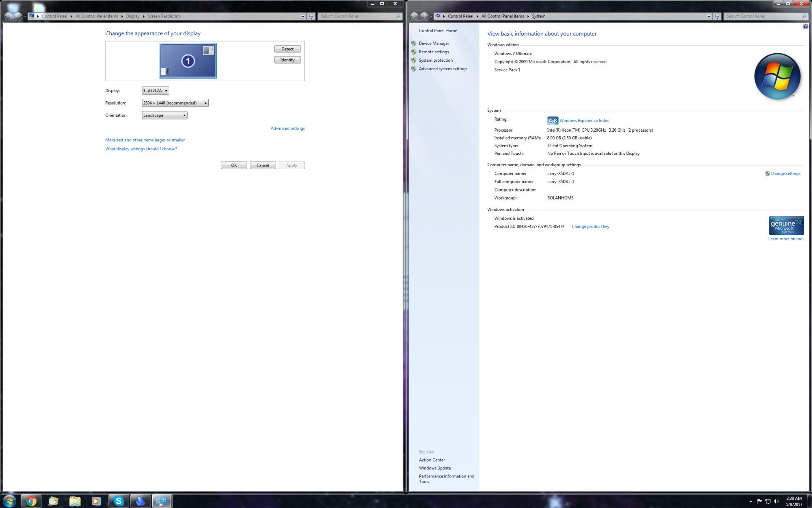Click the Start orb button
This screenshot has width=812, height=508.
[9, 501]
